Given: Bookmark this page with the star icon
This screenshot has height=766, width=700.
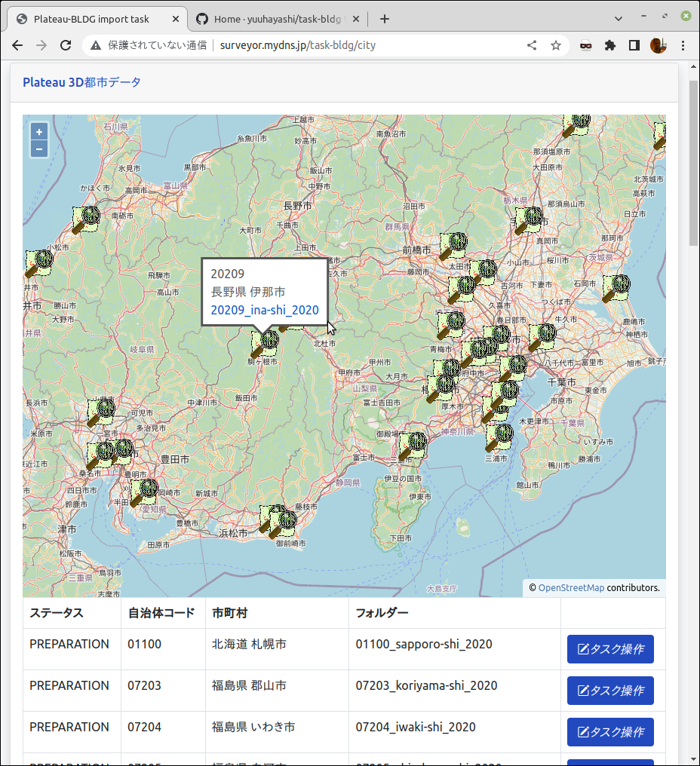Looking at the screenshot, I should coord(556,45).
